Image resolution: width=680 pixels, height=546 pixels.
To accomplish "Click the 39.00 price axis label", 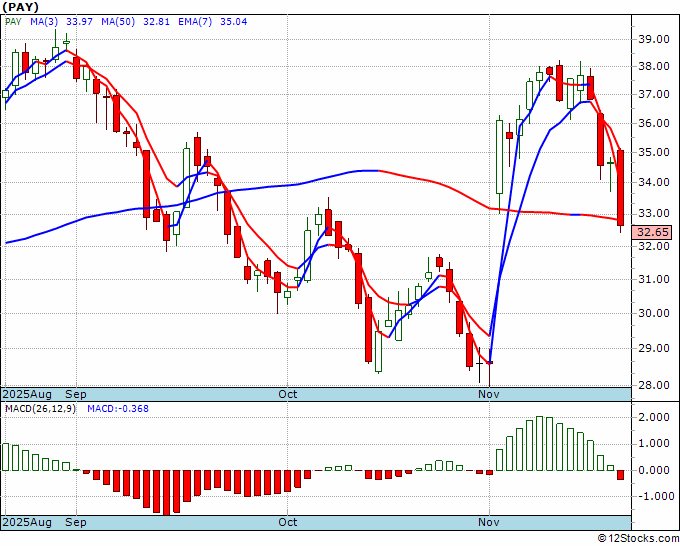I will (x=654, y=39).
